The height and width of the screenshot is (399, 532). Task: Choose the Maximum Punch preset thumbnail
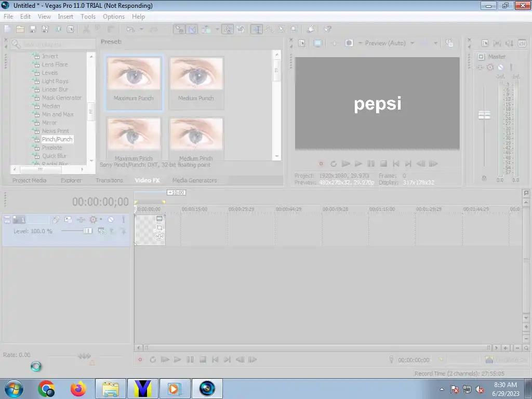tap(134, 83)
